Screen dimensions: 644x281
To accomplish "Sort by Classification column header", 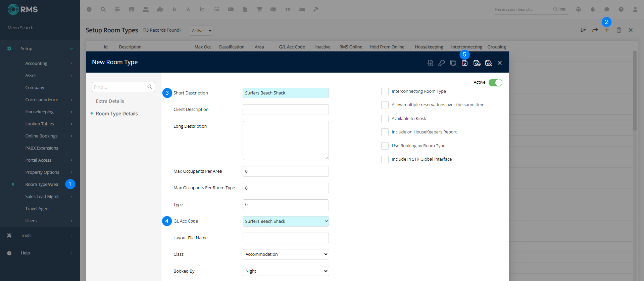I will click(232, 47).
